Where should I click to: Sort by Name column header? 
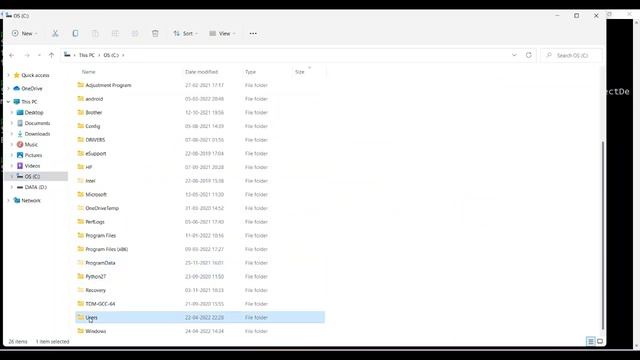click(x=89, y=72)
